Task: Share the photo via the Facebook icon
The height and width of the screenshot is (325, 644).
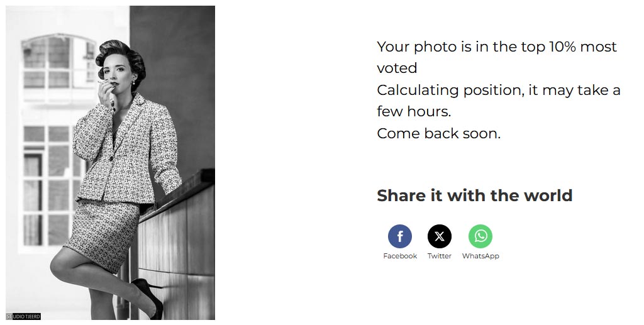Action: point(399,236)
